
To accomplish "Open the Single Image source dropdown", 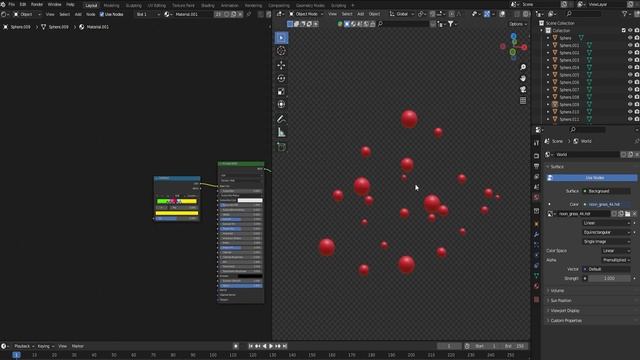I will point(607,242).
